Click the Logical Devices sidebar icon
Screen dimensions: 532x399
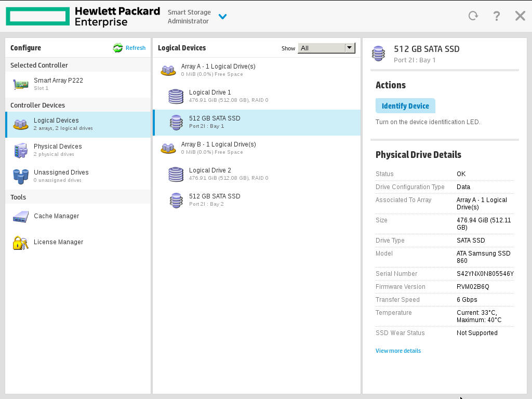tap(20, 124)
